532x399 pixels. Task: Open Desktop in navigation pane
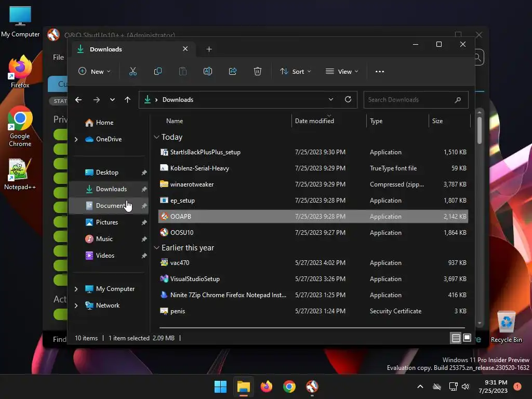(x=109, y=172)
